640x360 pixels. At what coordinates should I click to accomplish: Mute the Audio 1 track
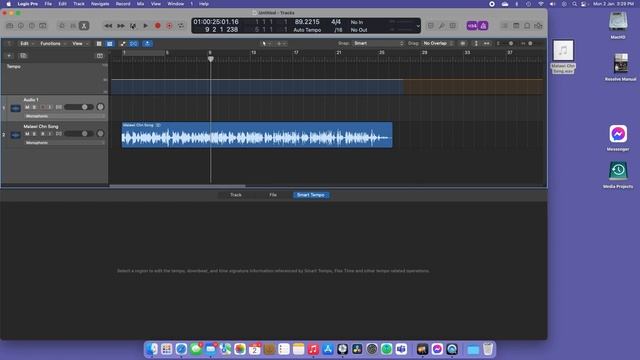pos(27,107)
